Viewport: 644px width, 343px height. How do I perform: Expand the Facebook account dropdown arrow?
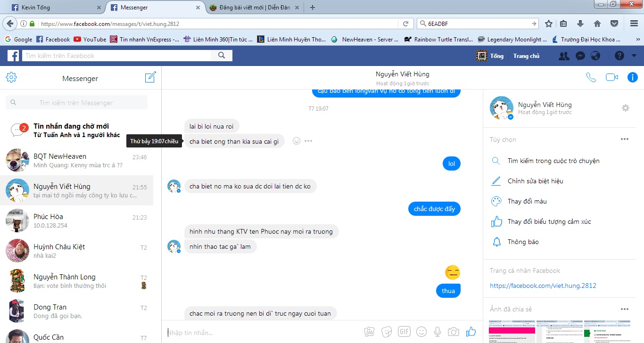(x=634, y=56)
